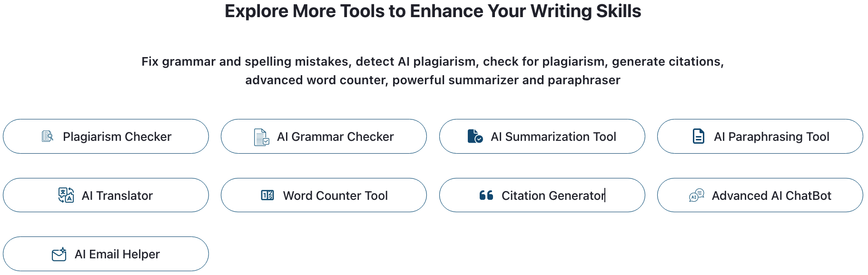Select the AI Translator text label
Viewport: 868px width, 275px height.
click(117, 196)
